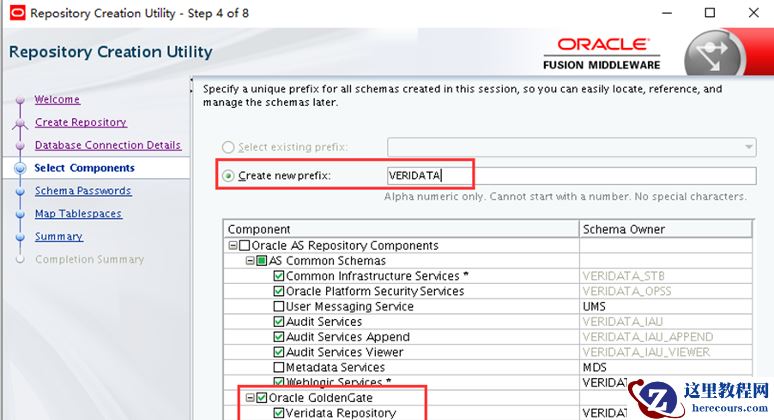Uncheck Audit Services checkbox
Viewport: 774px width, 420px height.
[279, 322]
